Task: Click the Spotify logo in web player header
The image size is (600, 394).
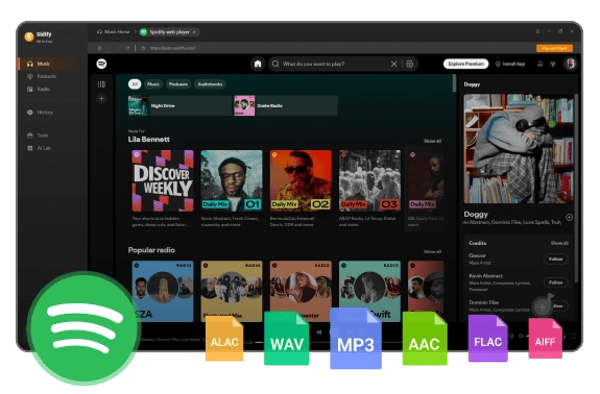Action: click(101, 64)
